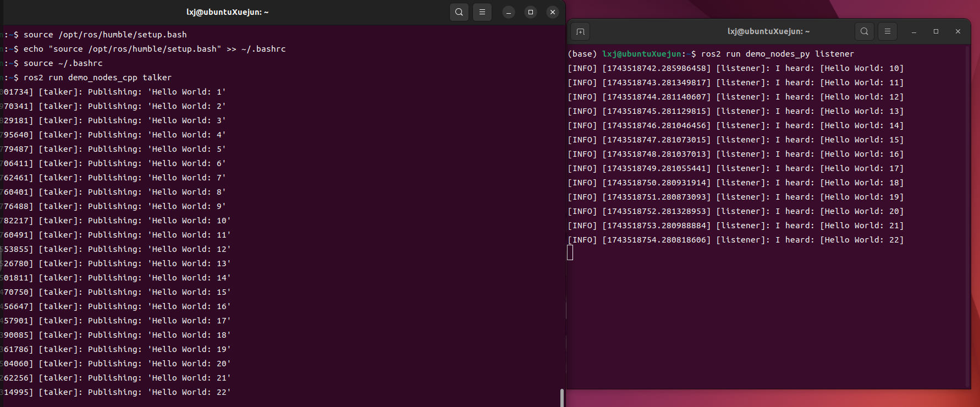Viewport: 980px width, 407px height.
Task: Open hamburger menu in left talker terminal
Action: 482,12
